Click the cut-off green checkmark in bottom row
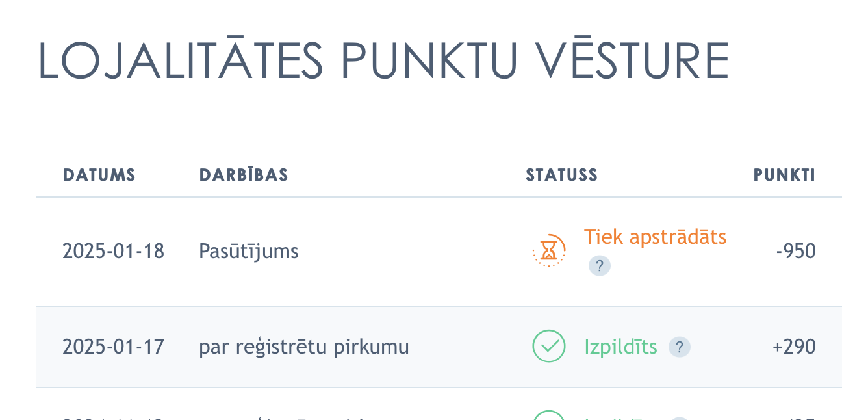 pos(549,415)
